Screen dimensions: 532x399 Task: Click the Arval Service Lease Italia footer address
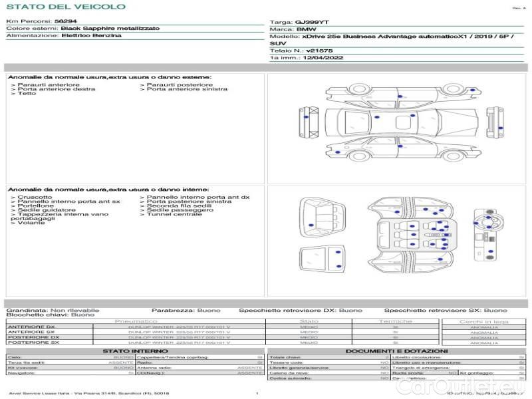(x=89, y=393)
